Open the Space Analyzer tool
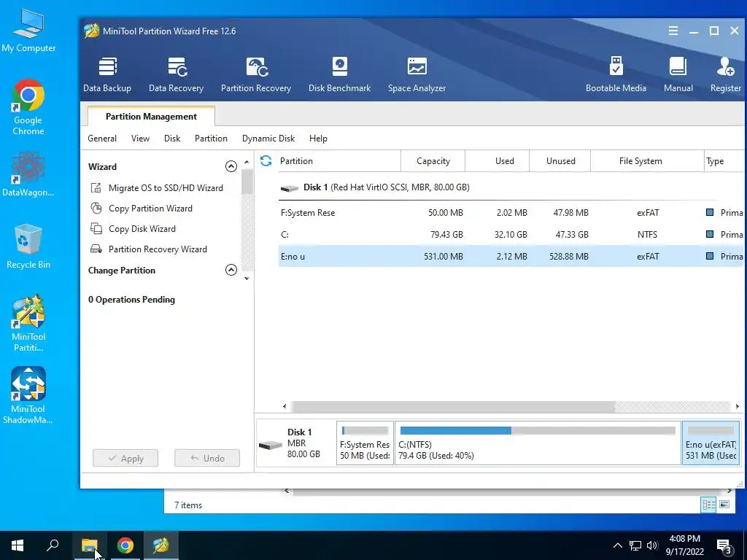 pyautogui.click(x=417, y=75)
